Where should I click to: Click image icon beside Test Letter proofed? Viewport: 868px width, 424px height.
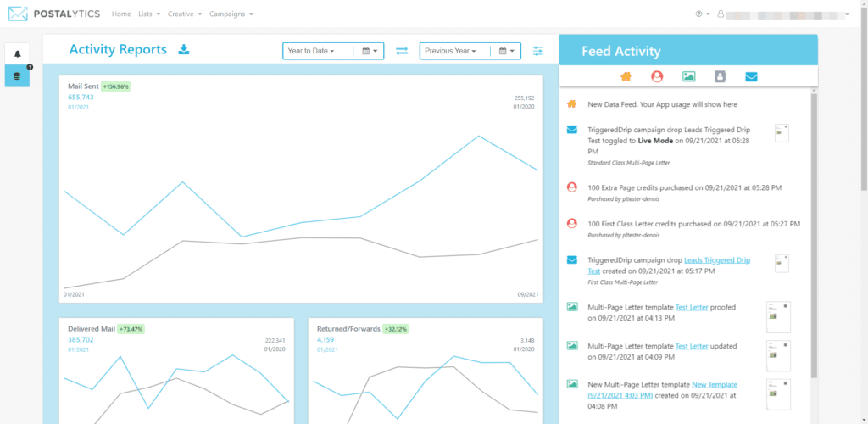(x=572, y=307)
